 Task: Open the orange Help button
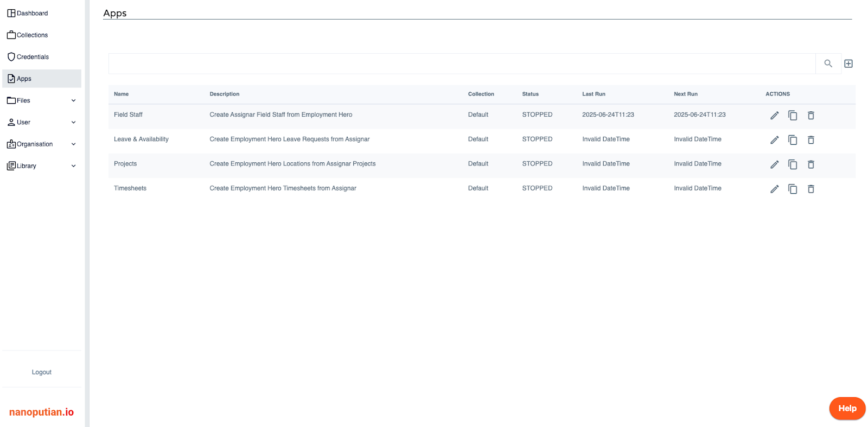click(x=847, y=409)
